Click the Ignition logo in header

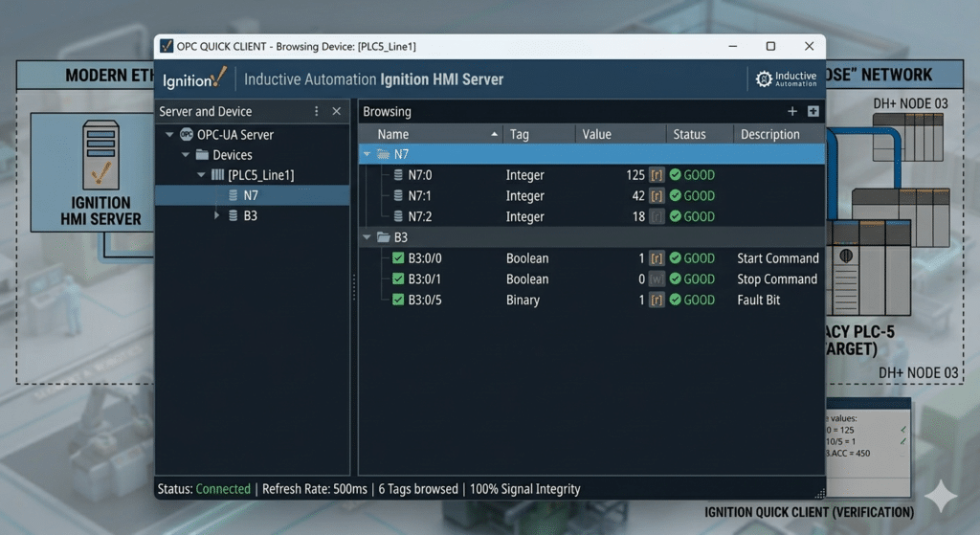pos(193,78)
